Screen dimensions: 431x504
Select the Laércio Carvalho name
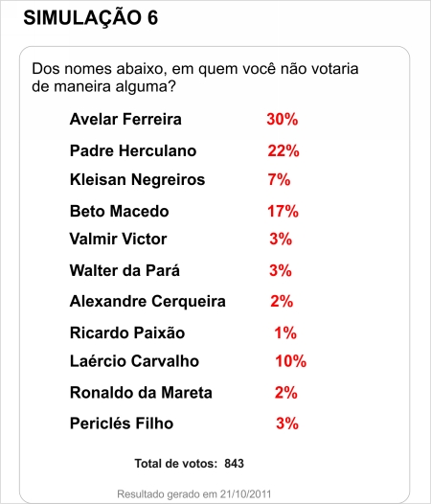click(x=134, y=361)
